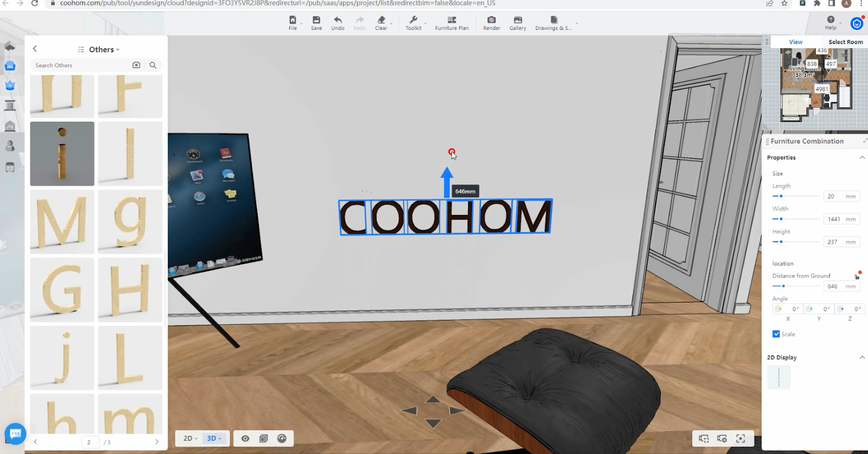Viewport: 868px width, 454px height.
Task: Select the letter M model thumbnail
Action: pos(62,222)
